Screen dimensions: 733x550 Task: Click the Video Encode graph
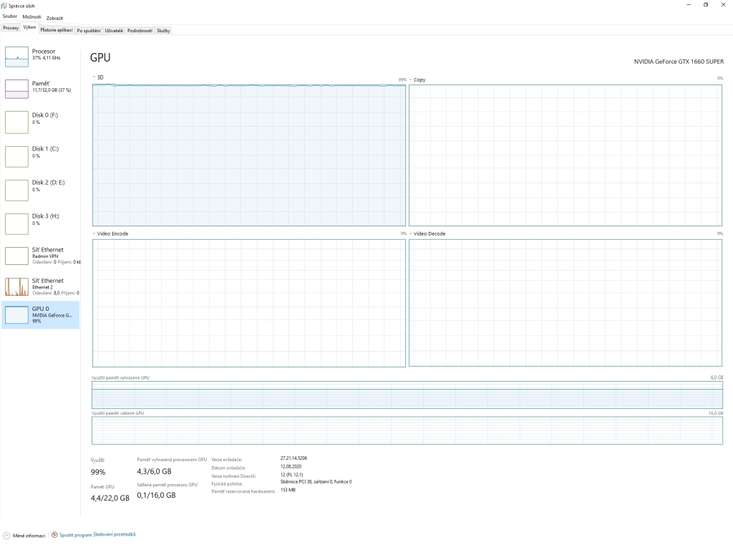point(249,303)
